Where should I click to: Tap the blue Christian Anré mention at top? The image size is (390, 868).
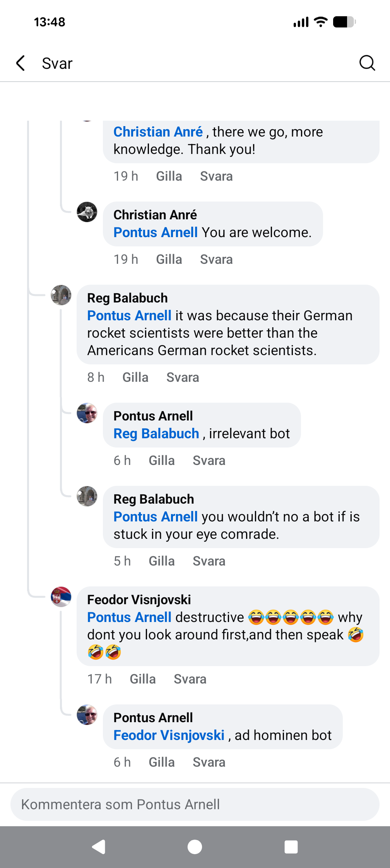pos(158,132)
